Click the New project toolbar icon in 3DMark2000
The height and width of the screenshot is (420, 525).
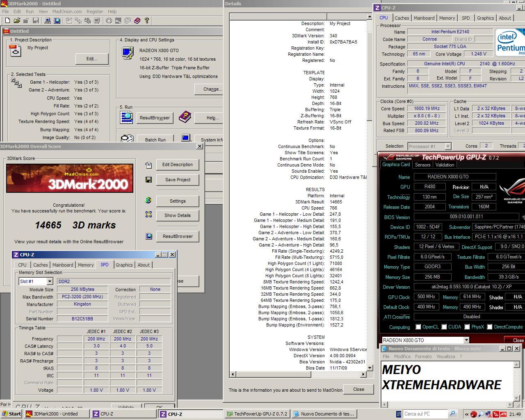coord(7,21)
